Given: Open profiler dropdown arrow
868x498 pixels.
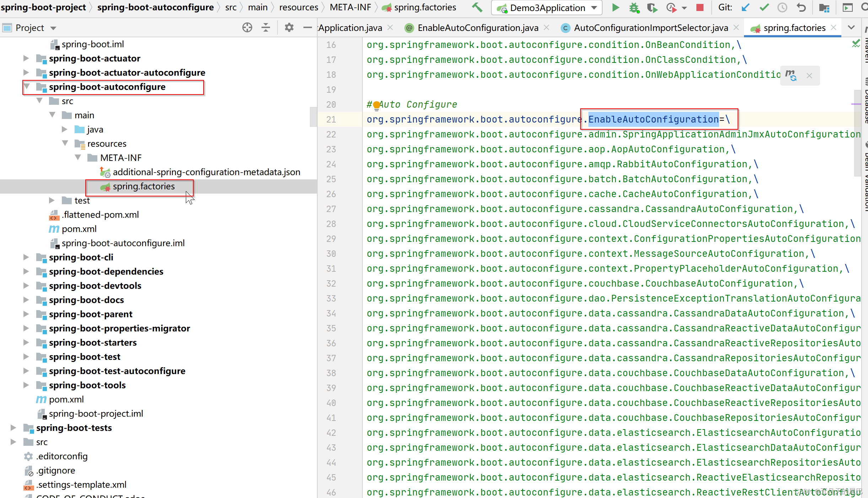Looking at the screenshot, I should click(x=684, y=8).
